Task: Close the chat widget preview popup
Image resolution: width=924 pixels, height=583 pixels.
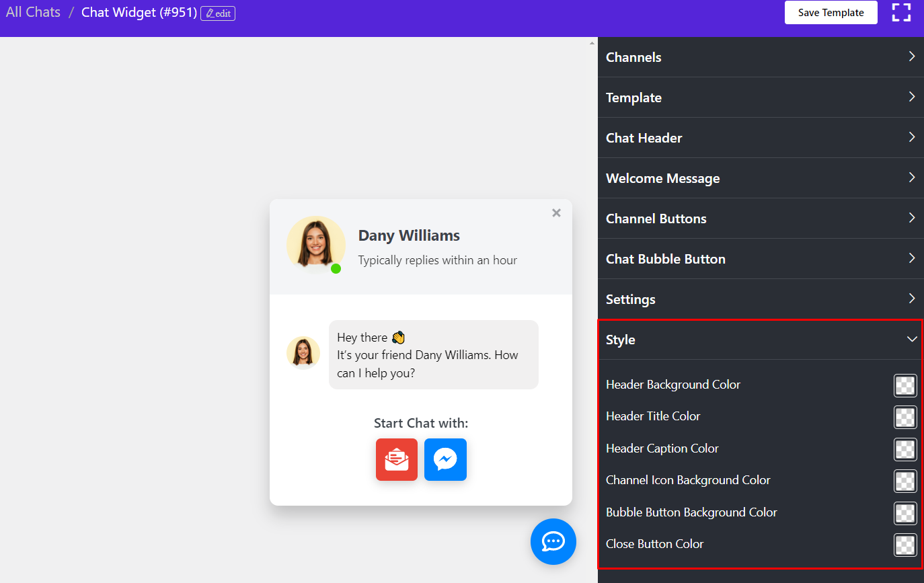Action: click(x=556, y=212)
